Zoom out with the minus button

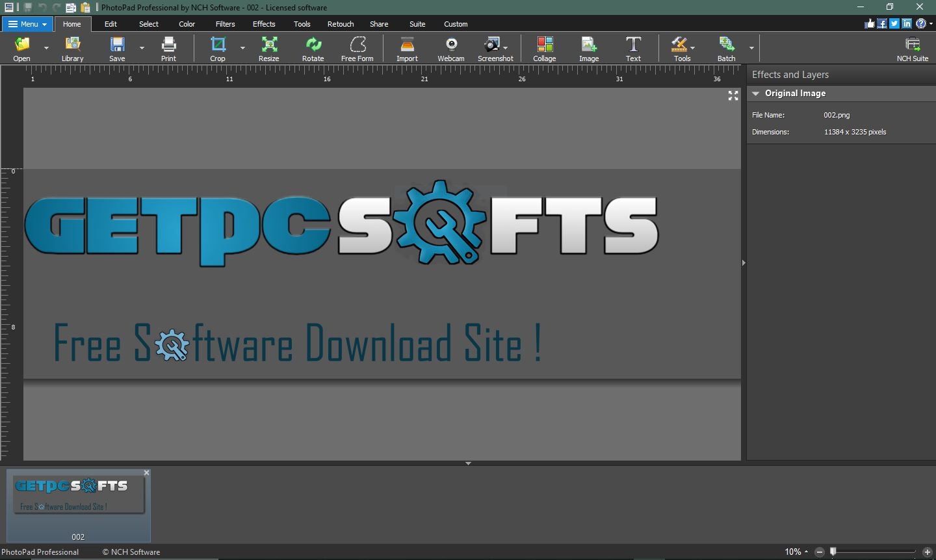(820, 552)
